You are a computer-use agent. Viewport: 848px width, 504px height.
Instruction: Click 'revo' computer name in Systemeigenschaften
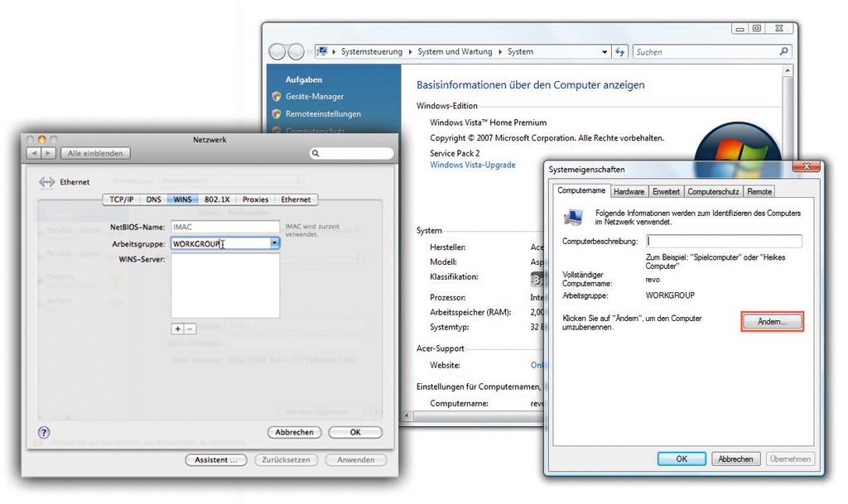click(653, 280)
